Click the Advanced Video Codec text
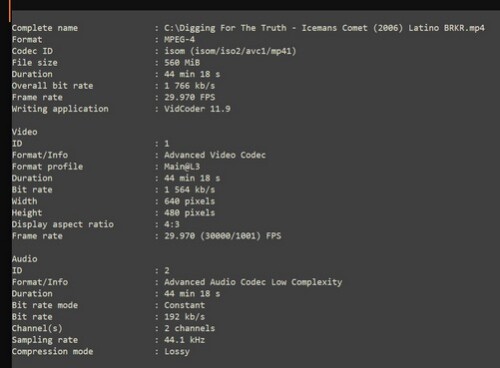 215,155
